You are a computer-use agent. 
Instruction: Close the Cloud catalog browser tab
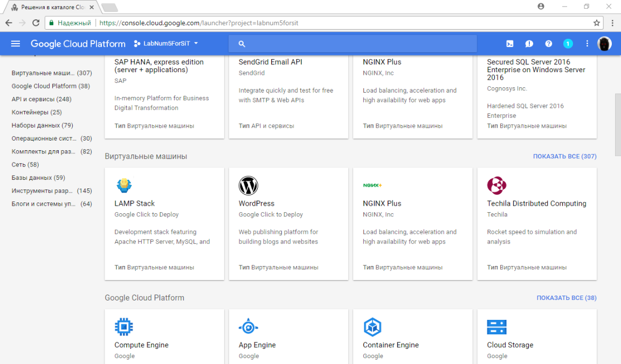pos(92,7)
